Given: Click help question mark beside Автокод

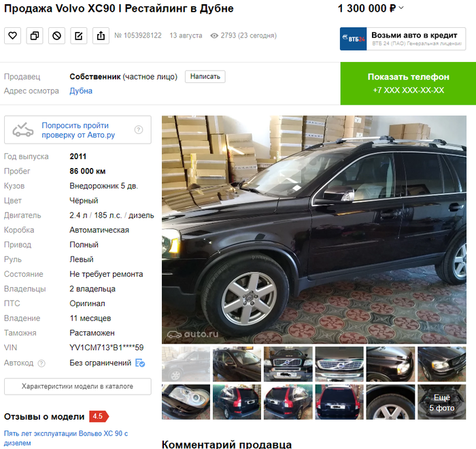Looking at the screenshot, I should pyautogui.click(x=41, y=363).
